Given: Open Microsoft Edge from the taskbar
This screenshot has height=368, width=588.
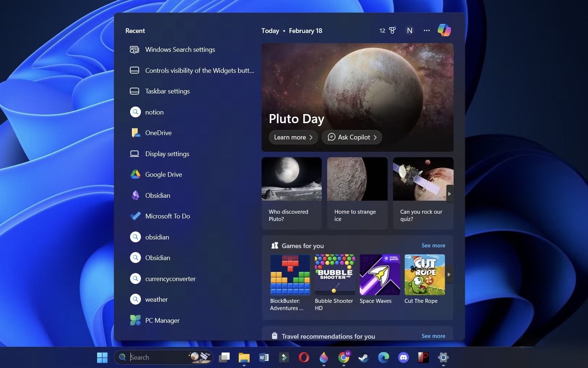Looking at the screenshot, I should tap(384, 357).
